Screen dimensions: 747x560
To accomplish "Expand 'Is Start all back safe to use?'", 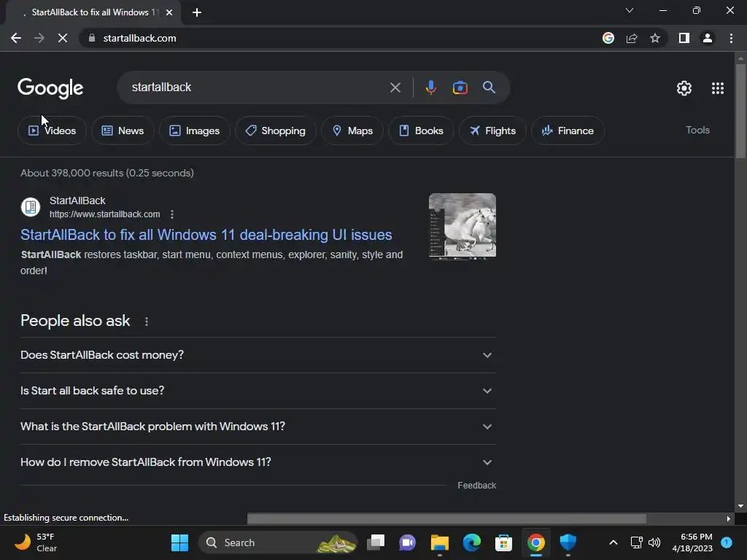I will point(258,391).
